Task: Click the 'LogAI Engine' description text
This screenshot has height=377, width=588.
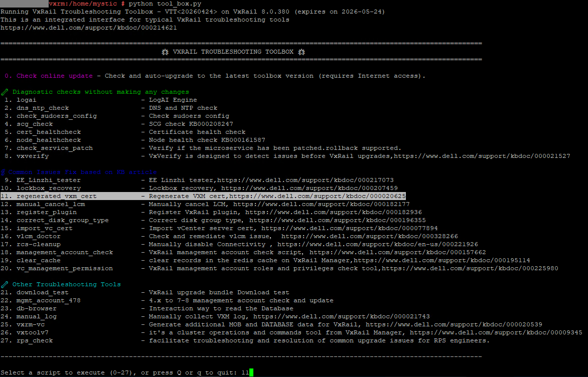Action: [x=173, y=100]
